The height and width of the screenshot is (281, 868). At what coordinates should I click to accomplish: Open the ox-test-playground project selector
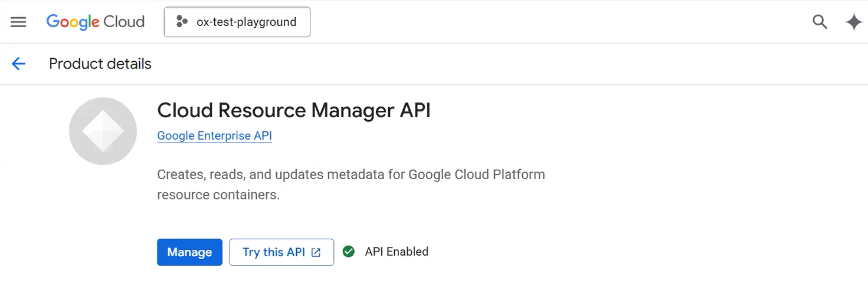click(237, 22)
